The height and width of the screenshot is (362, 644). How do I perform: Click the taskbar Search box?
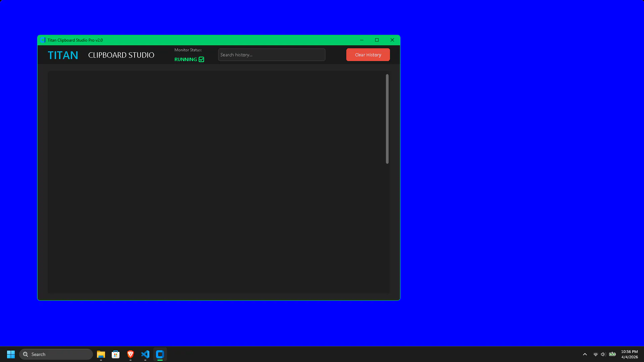point(56,354)
